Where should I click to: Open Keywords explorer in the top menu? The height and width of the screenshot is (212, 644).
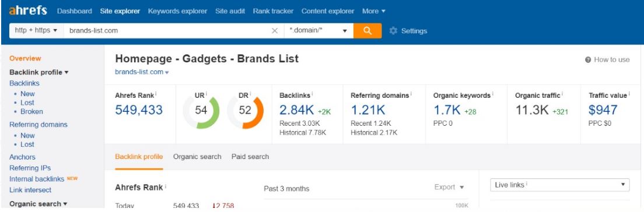(177, 11)
